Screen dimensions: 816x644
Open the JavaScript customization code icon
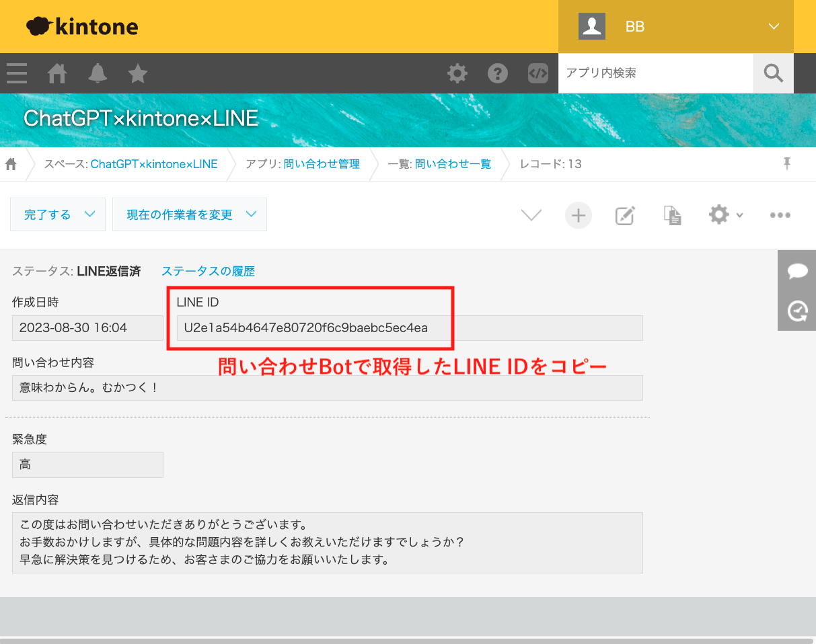tap(538, 73)
